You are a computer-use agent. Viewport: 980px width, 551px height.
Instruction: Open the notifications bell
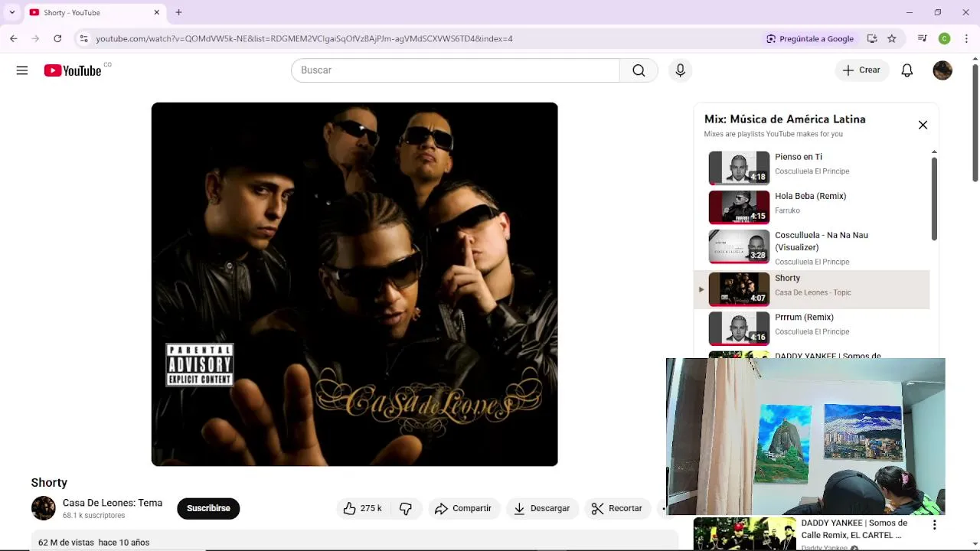pyautogui.click(x=907, y=70)
